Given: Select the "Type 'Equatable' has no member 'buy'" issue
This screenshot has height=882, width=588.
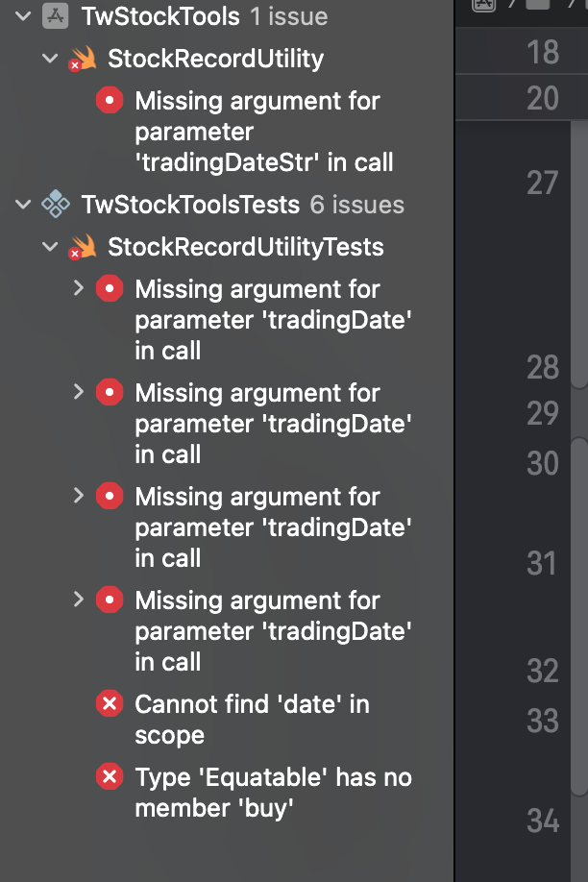Looking at the screenshot, I should [273, 792].
